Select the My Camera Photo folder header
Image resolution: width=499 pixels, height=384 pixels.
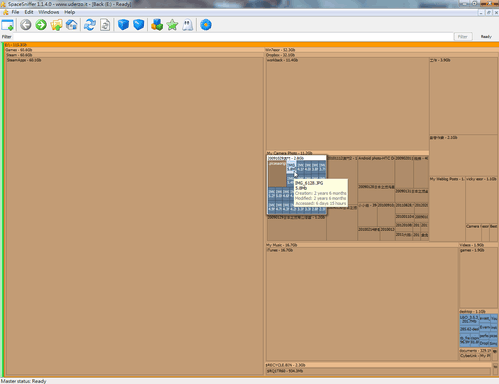pos(347,153)
